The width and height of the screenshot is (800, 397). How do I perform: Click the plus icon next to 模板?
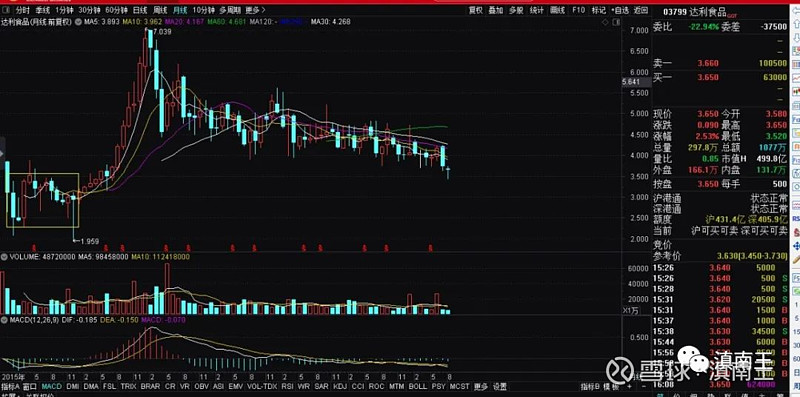(630, 386)
